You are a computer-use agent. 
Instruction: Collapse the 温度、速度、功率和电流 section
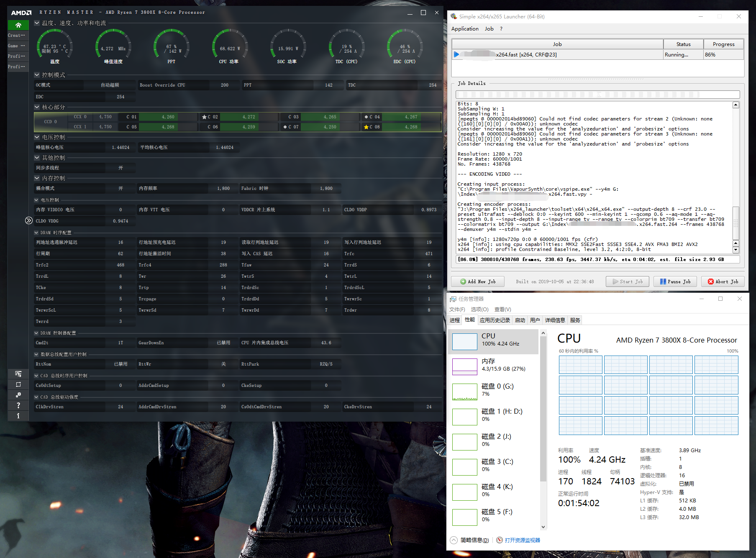(x=37, y=23)
